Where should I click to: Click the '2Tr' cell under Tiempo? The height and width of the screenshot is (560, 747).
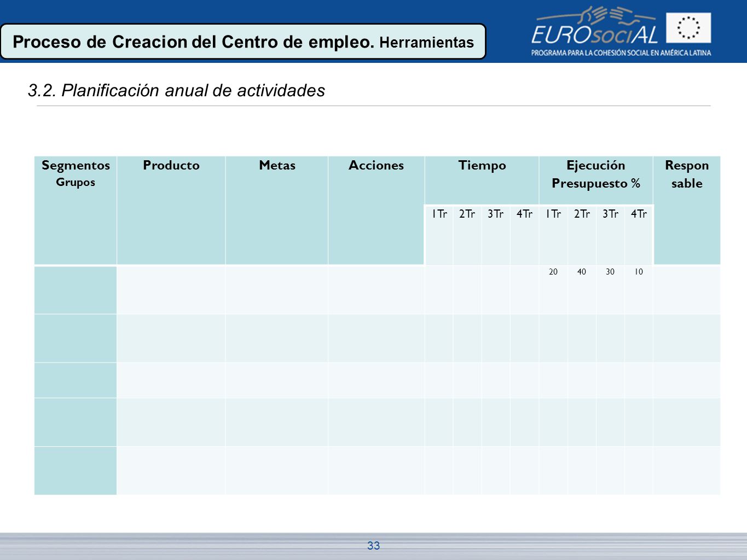[467, 235]
